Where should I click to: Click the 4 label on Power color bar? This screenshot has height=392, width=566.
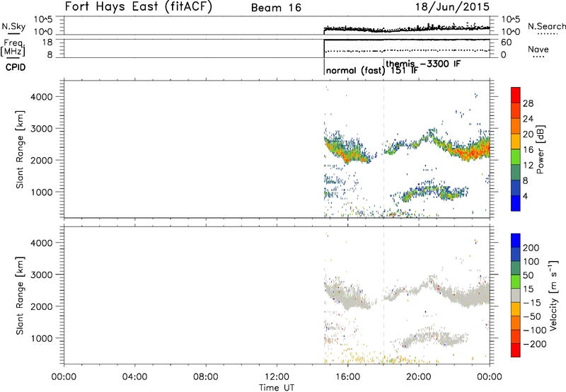point(525,196)
